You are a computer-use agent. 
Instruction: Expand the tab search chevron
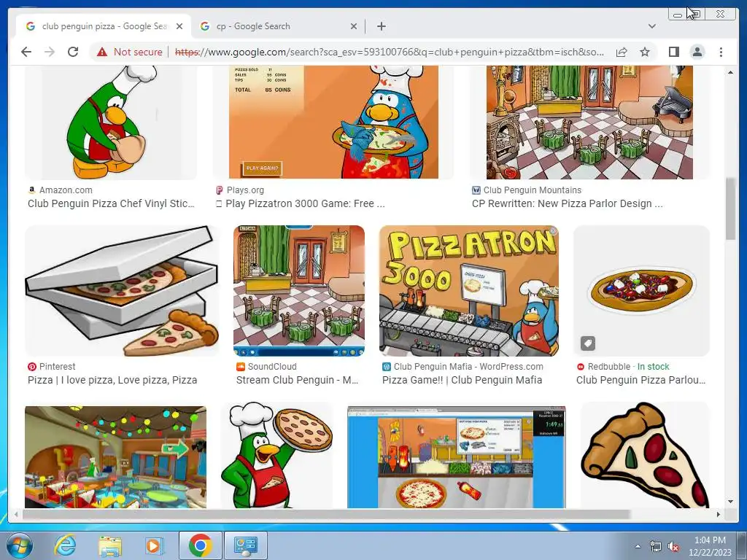[651, 26]
